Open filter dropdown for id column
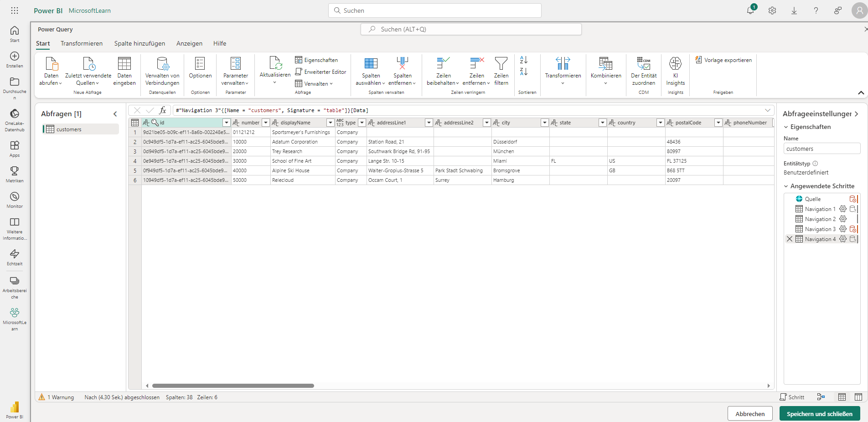868x422 pixels. (227, 123)
